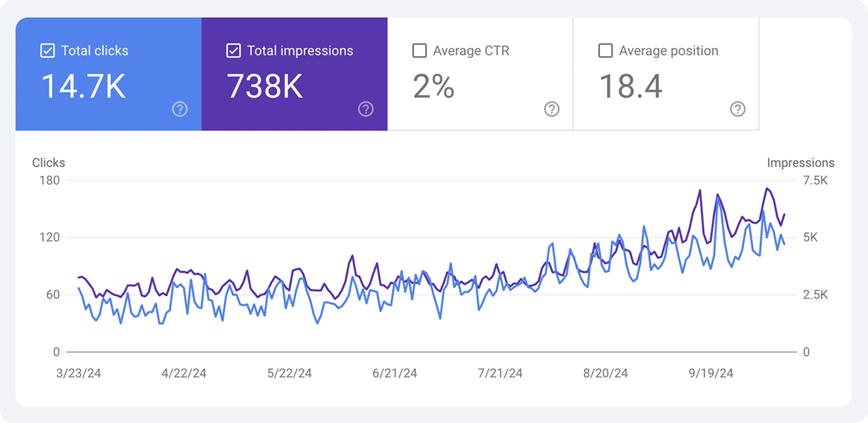868x423 pixels.
Task: Open the Average position card showing 18.4
Action: (x=666, y=74)
